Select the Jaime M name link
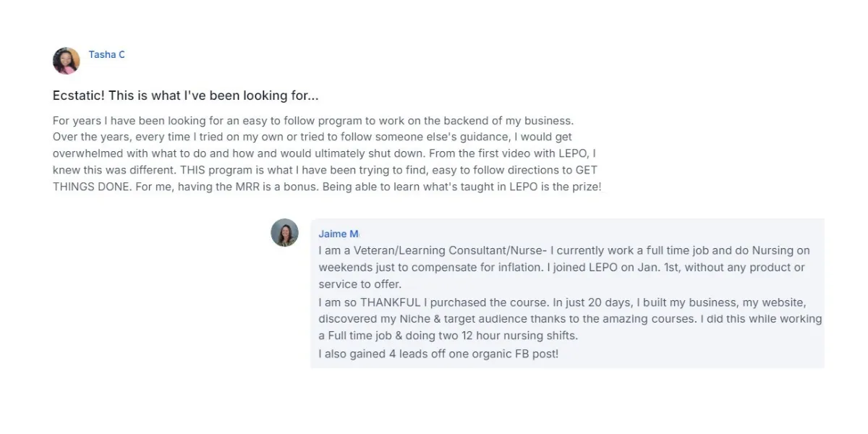 click(x=339, y=234)
